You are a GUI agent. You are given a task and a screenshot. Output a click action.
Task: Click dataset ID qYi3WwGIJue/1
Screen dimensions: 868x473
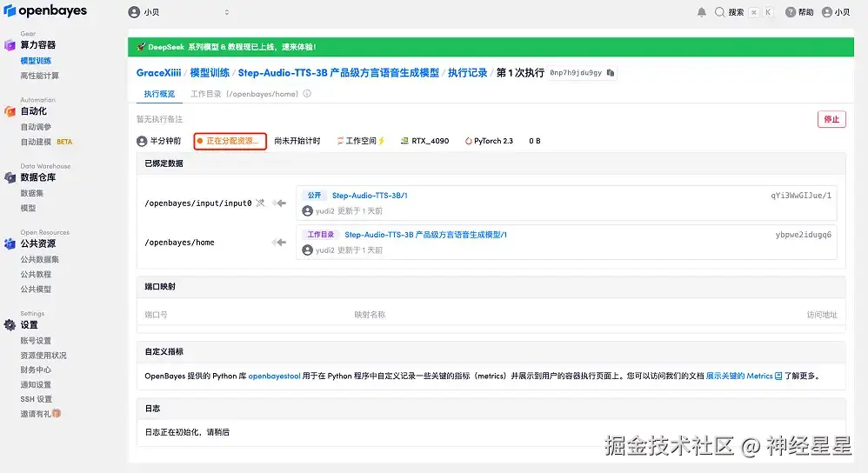click(x=801, y=196)
